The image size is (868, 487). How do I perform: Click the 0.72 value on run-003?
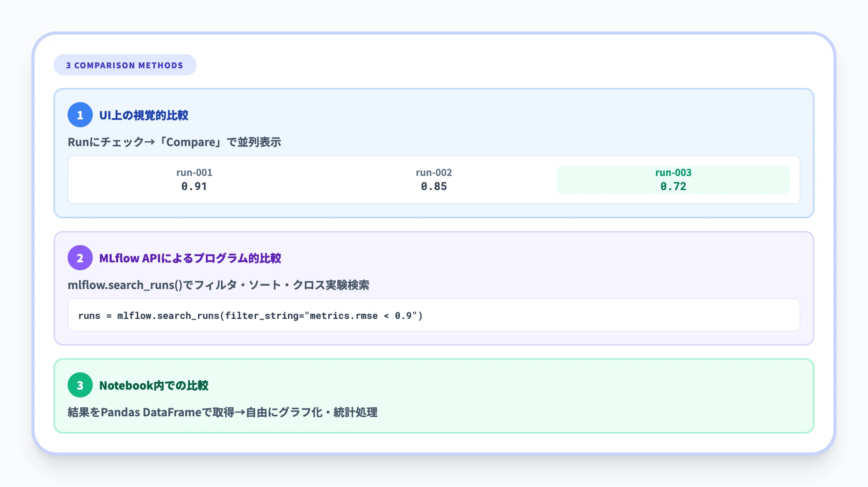point(673,187)
